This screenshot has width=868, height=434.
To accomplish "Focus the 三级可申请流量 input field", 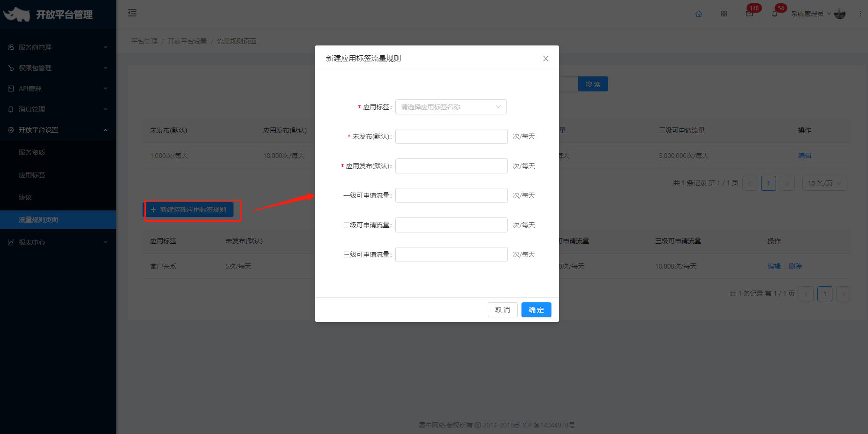I will 452,254.
